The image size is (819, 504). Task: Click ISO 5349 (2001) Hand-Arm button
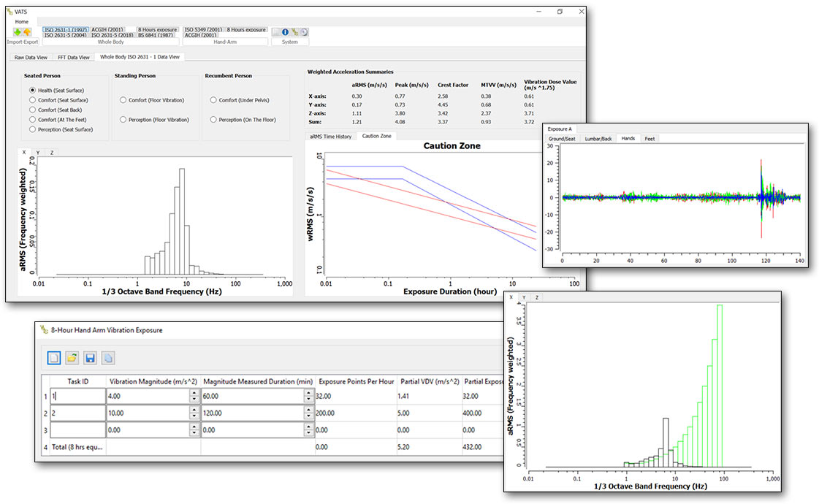tap(204, 30)
